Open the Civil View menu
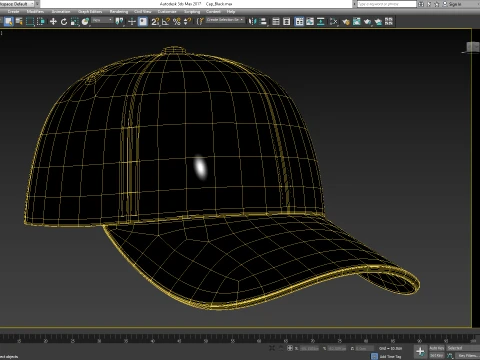 [x=143, y=11]
